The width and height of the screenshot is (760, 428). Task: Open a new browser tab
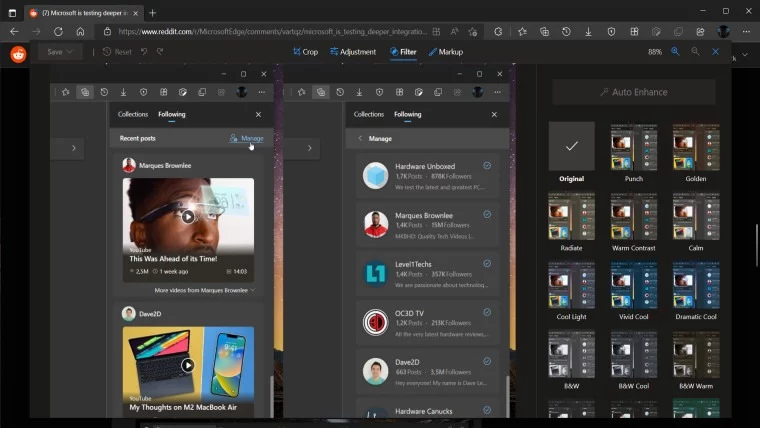[152, 13]
